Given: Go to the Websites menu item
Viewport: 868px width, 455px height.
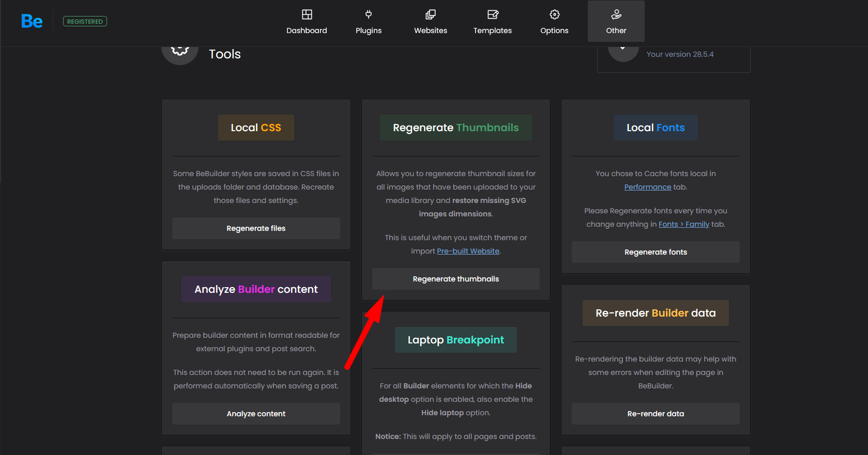Looking at the screenshot, I should pyautogui.click(x=431, y=21).
